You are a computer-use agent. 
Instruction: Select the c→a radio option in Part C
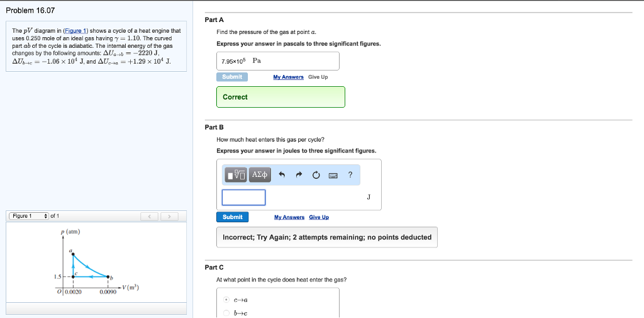tap(226, 300)
